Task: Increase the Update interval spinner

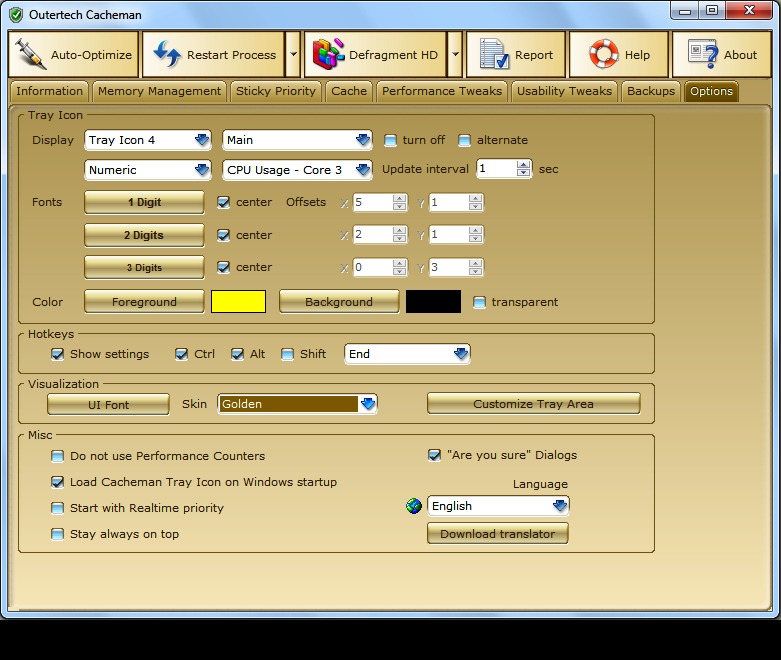Action: [x=523, y=165]
